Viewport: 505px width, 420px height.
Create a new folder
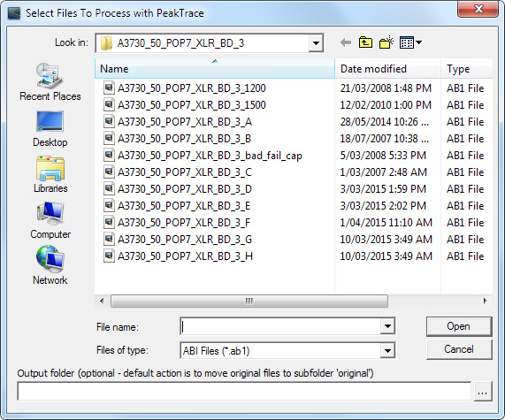point(386,42)
